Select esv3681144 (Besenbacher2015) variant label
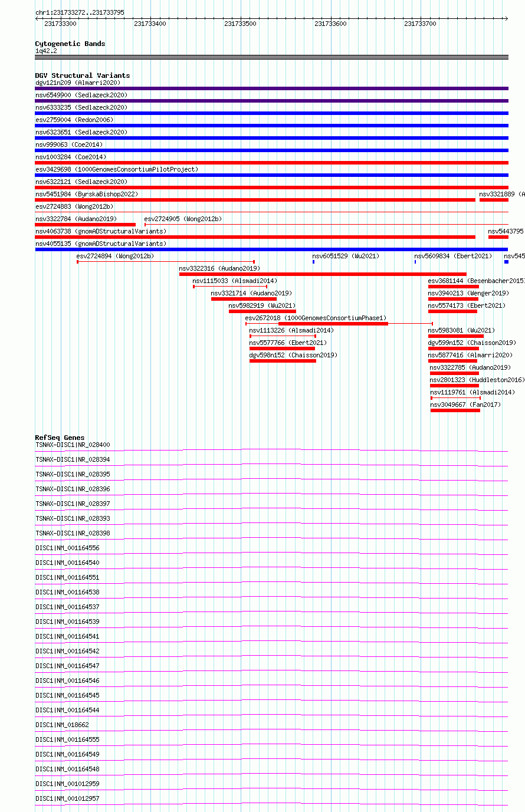Viewport: 525px width, 812px height. click(x=476, y=281)
